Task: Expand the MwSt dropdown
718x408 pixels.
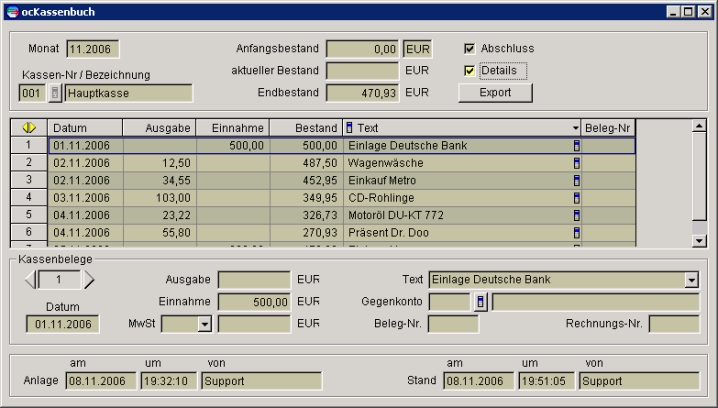Action: point(204,324)
